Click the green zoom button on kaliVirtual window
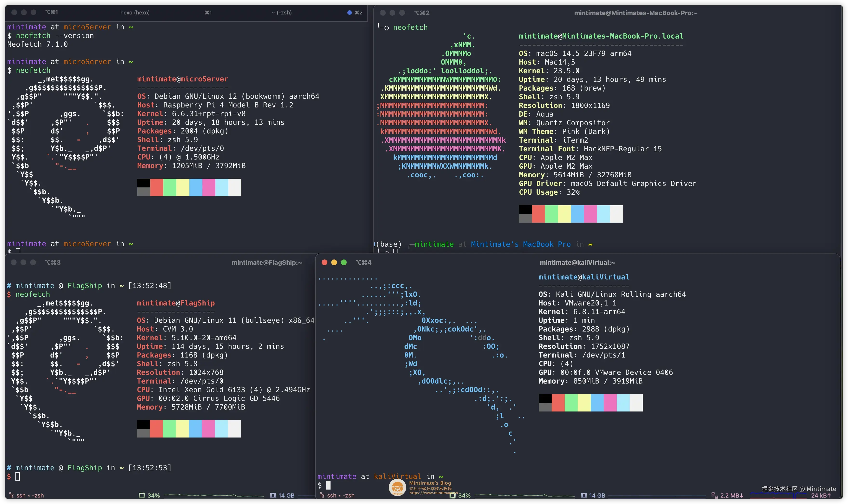This screenshot has width=848, height=504. [344, 263]
